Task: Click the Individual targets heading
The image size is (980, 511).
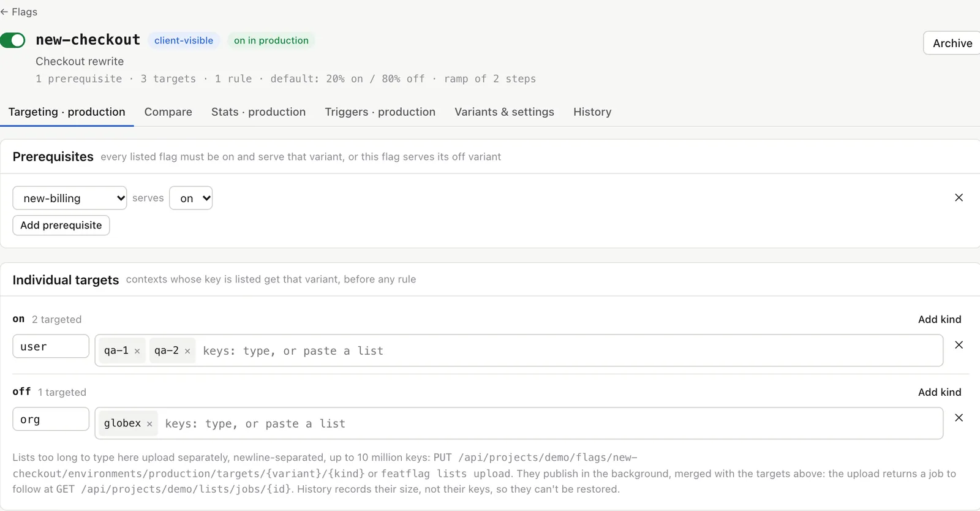Action: [66, 280]
